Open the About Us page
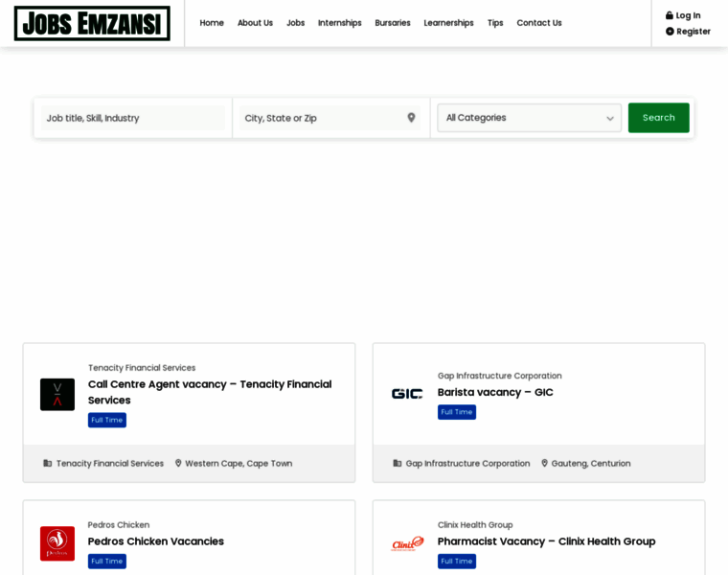Image resolution: width=728 pixels, height=575 pixels. point(255,23)
